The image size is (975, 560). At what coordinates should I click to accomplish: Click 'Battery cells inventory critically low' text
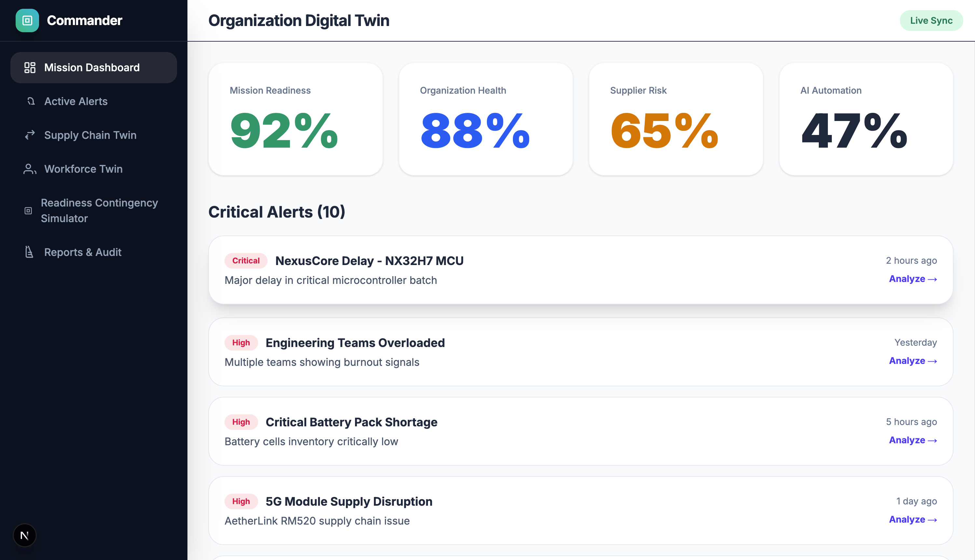[x=311, y=441]
